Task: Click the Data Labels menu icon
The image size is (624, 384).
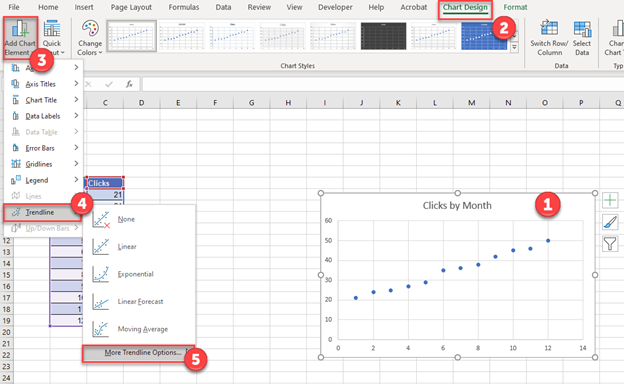Action: [16, 116]
